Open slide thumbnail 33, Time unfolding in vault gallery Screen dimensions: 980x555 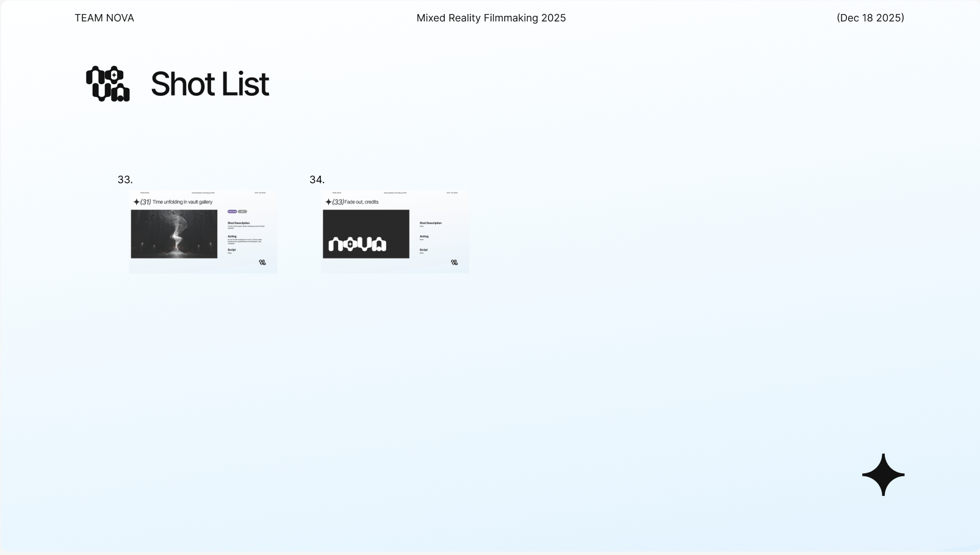point(203,232)
